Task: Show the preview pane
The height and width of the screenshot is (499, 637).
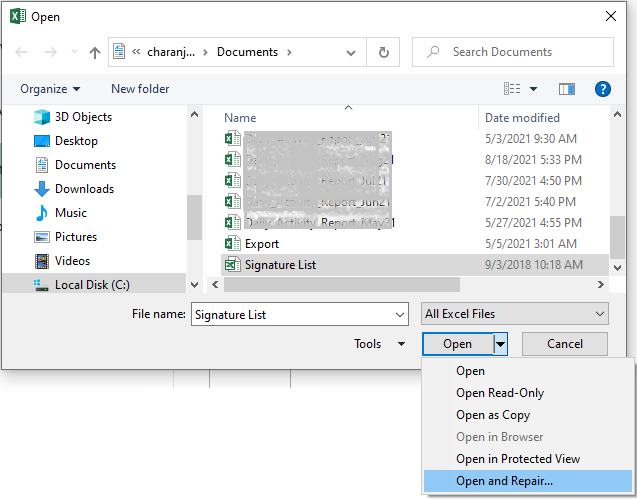Action: click(x=567, y=89)
